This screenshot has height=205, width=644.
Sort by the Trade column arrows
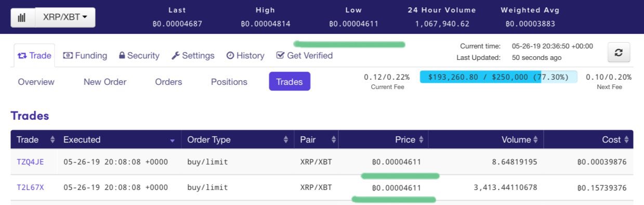(52, 139)
